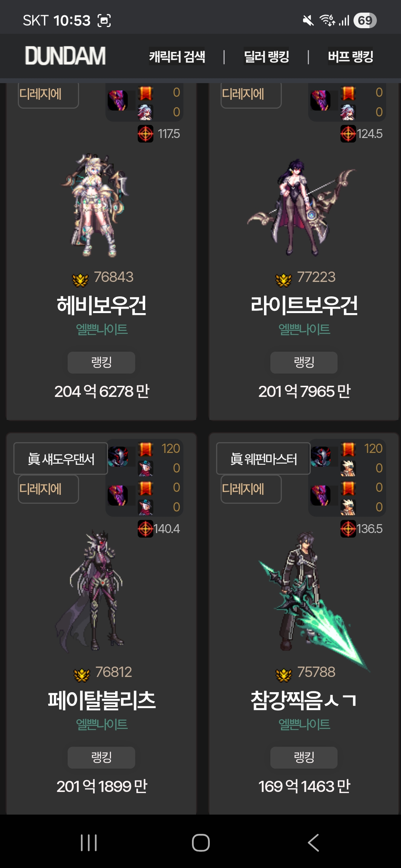Tap the Android back navigation arrow
The height and width of the screenshot is (868, 401).
(x=313, y=843)
